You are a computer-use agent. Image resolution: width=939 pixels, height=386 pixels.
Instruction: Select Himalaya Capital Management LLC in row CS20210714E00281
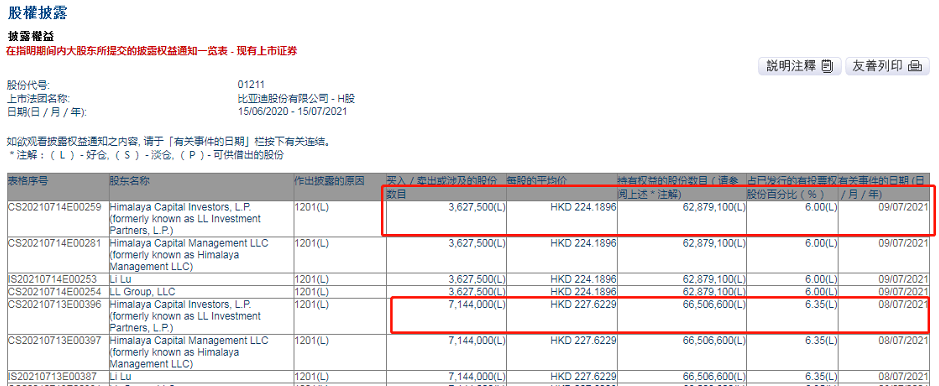click(x=189, y=254)
